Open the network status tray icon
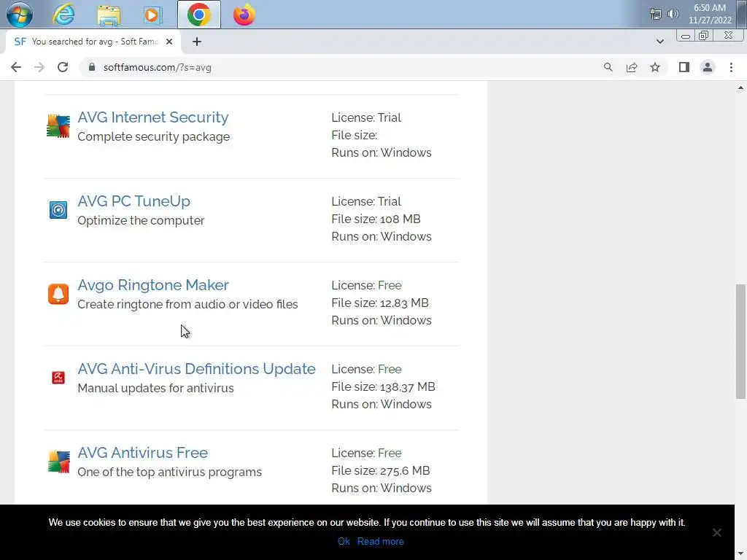The width and height of the screenshot is (747, 560). 656,15
